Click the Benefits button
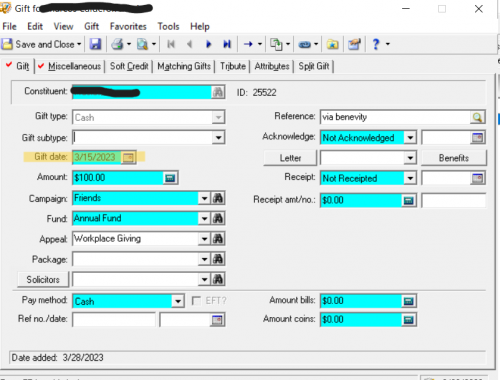Image resolution: width=500 pixels, height=380 pixels. (454, 158)
